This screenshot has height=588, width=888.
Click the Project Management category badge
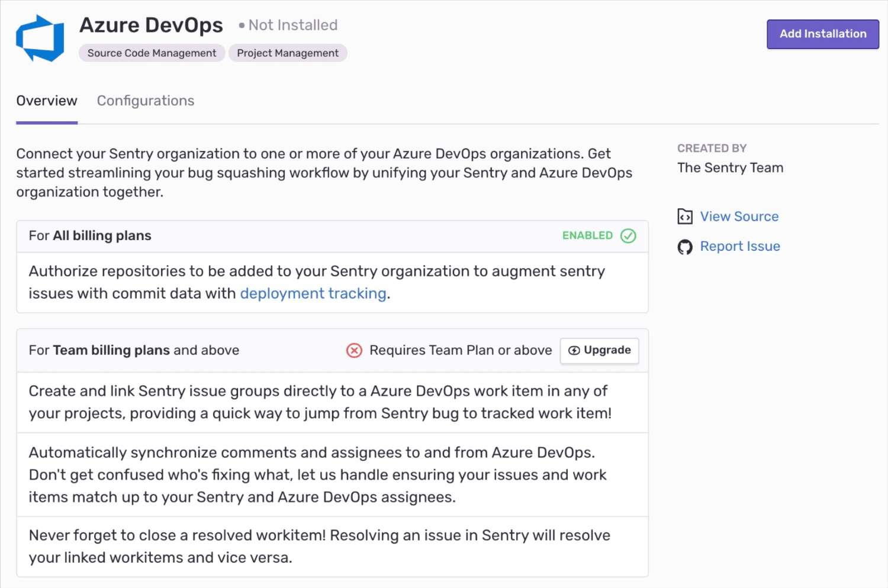[288, 53]
